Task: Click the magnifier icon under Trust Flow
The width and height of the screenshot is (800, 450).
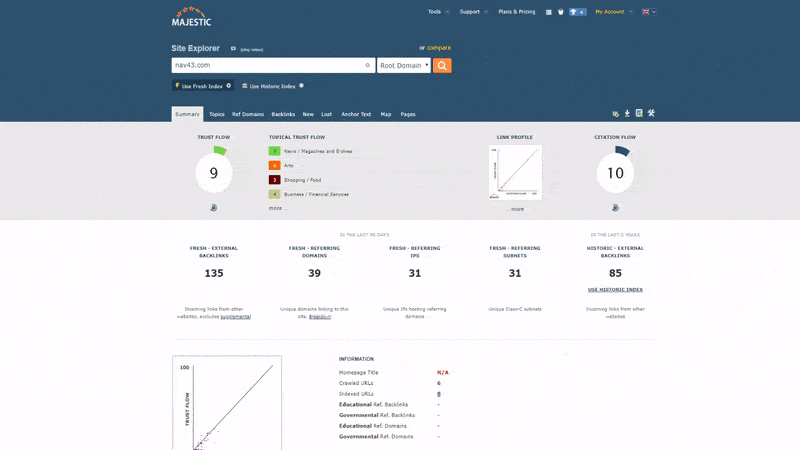Action: 214,208
